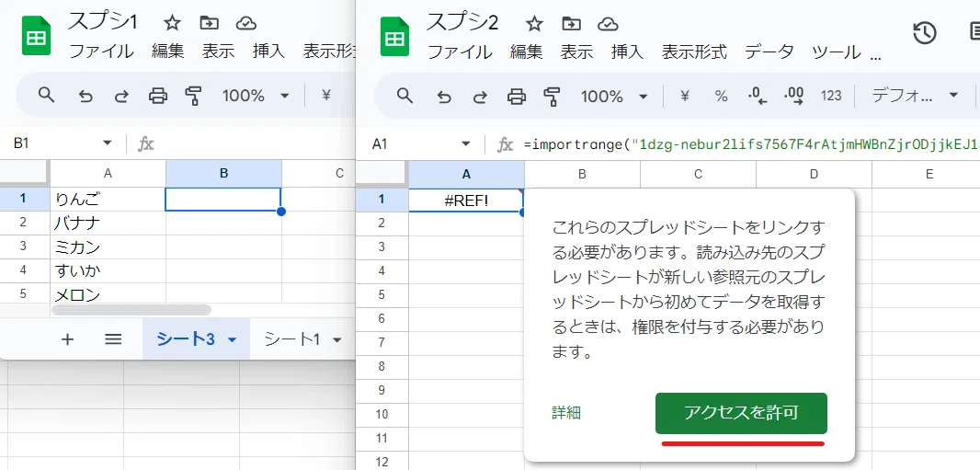
Task: Select paint format in スプシ1
Action: pos(194,96)
